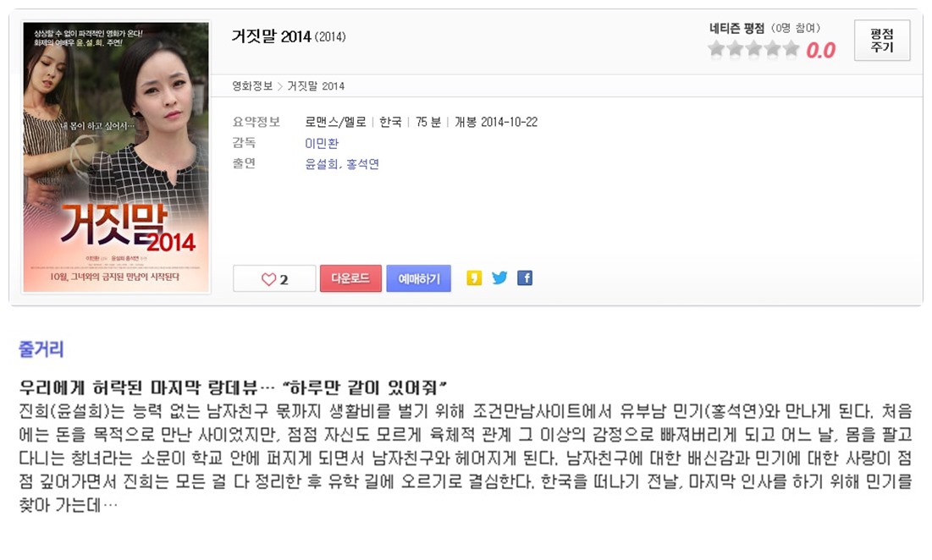The height and width of the screenshot is (560, 932).
Task: Select the fourth rating star
Action: 772,49
